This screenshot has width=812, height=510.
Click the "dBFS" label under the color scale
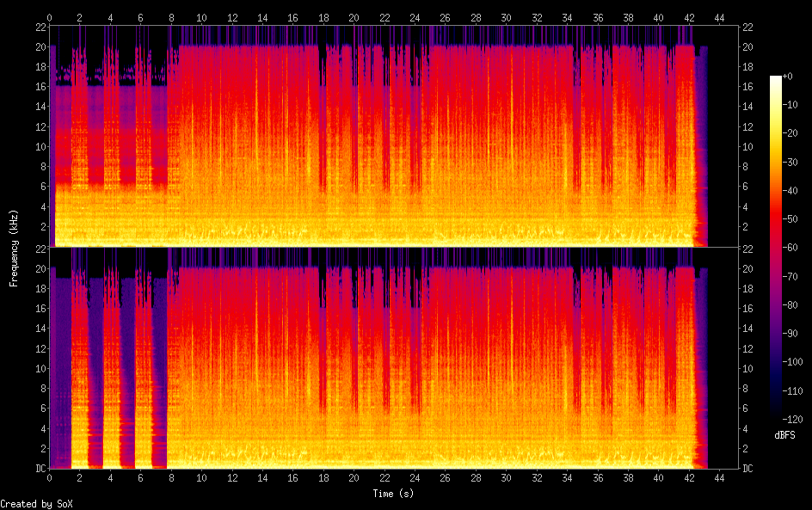[784, 436]
